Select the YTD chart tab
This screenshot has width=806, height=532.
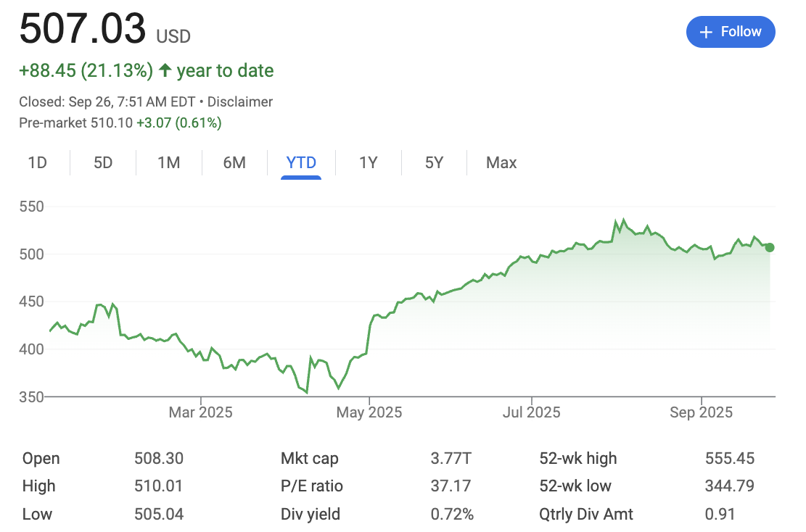[300, 162]
